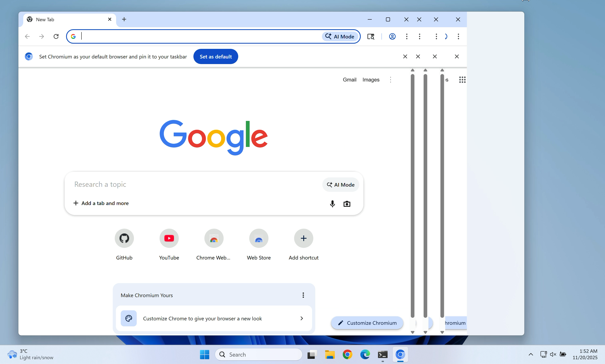Open Microsoft Edge from the taskbar
Image resolution: width=605 pixels, height=364 pixels.
click(365, 355)
